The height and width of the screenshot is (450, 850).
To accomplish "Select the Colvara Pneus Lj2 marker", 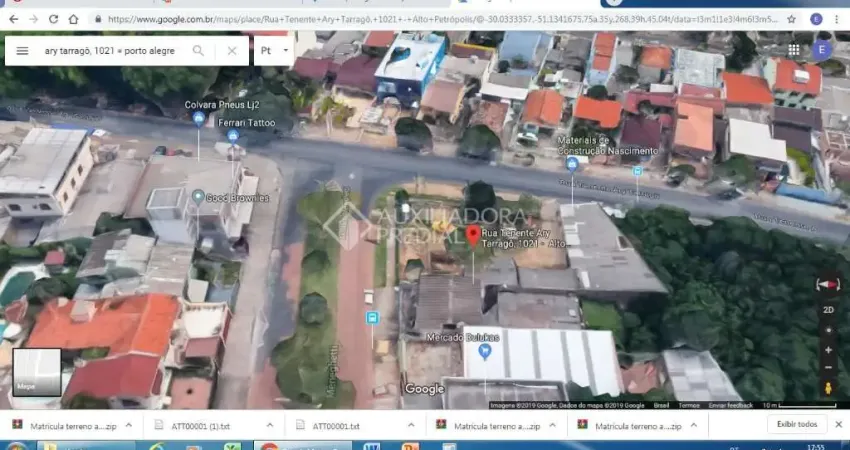I will pyautogui.click(x=199, y=117).
